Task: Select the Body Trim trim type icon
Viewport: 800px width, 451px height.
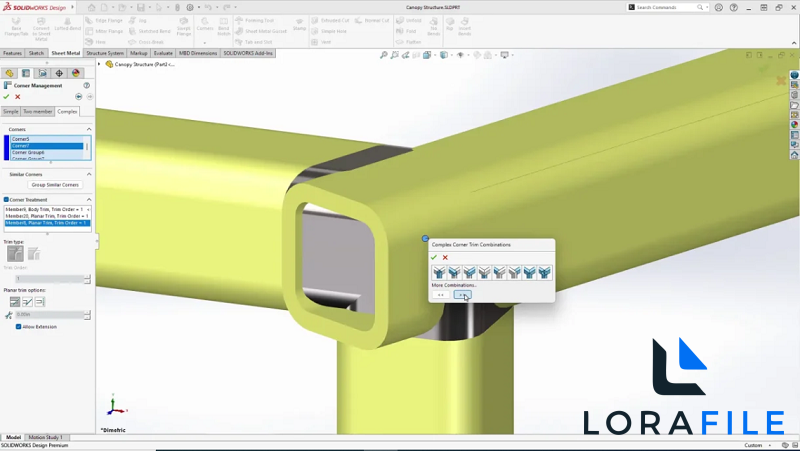Action: pos(34,253)
